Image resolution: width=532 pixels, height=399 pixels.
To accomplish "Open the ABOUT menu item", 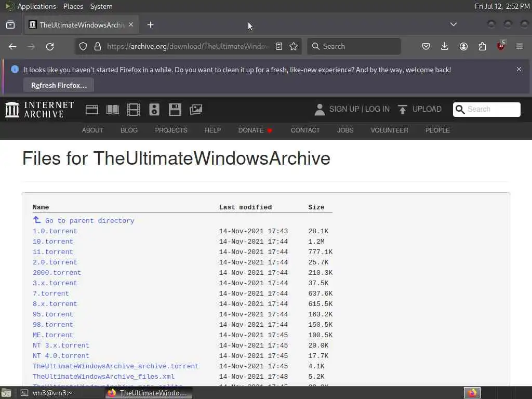I will (92, 130).
